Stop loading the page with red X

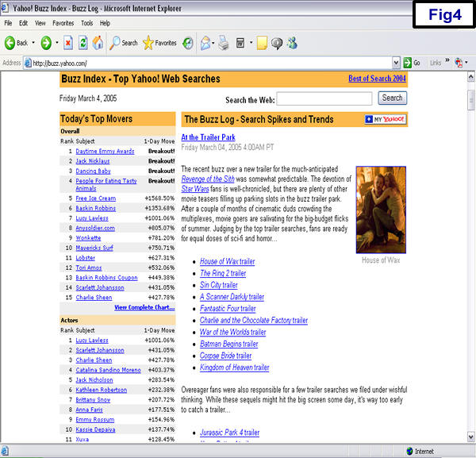(x=68, y=43)
